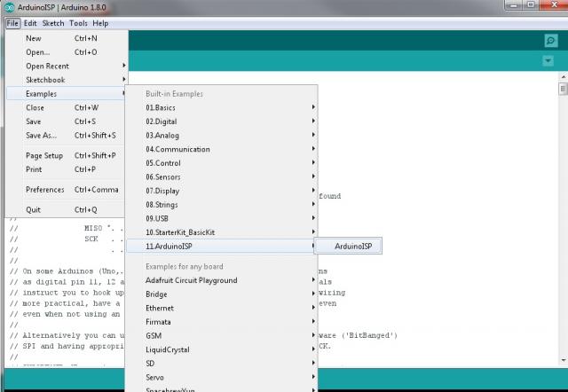
Task: Open the SD library examples
Action: pos(221,364)
